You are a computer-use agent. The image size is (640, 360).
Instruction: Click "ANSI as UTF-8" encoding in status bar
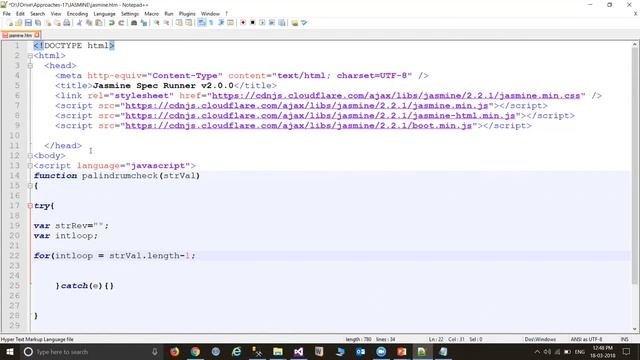point(586,339)
